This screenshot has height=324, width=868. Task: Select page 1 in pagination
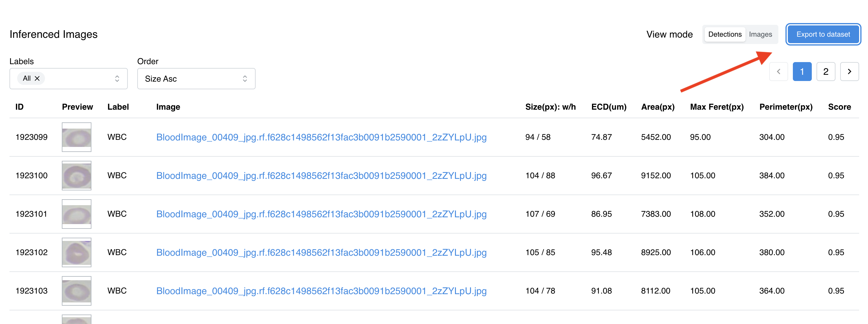tap(802, 72)
